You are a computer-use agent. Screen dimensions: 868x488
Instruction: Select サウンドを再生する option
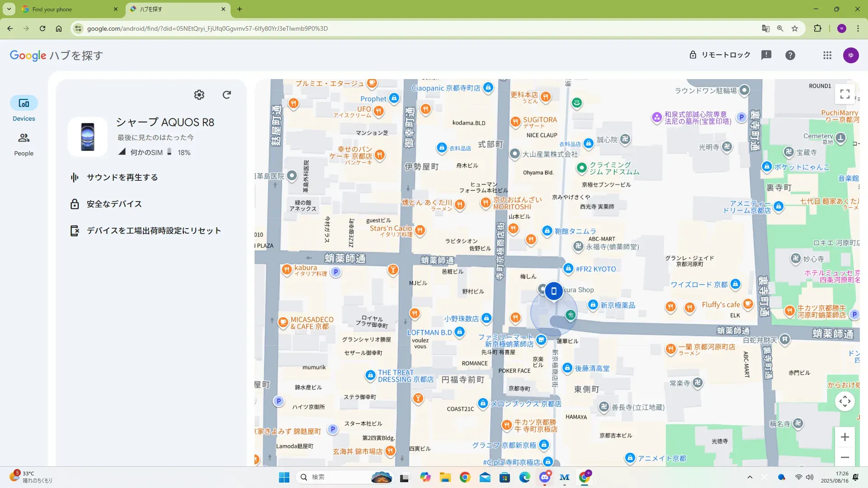pos(122,178)
